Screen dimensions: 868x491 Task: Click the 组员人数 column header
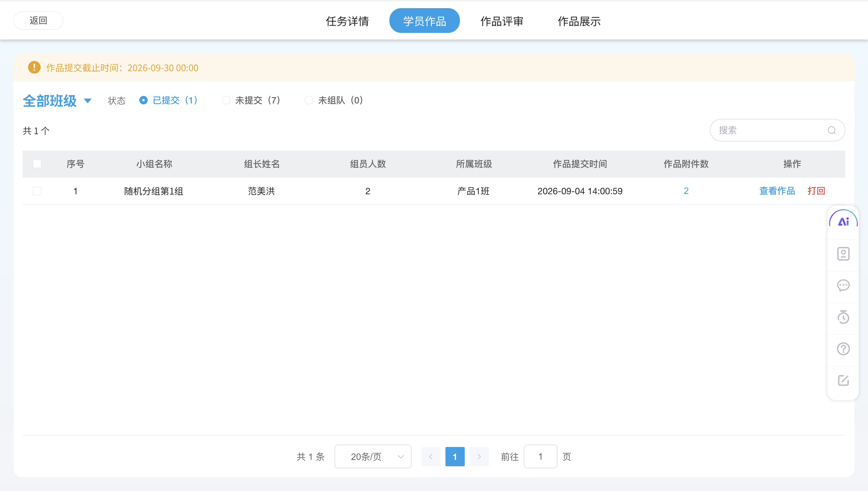[x=368, y=164]
